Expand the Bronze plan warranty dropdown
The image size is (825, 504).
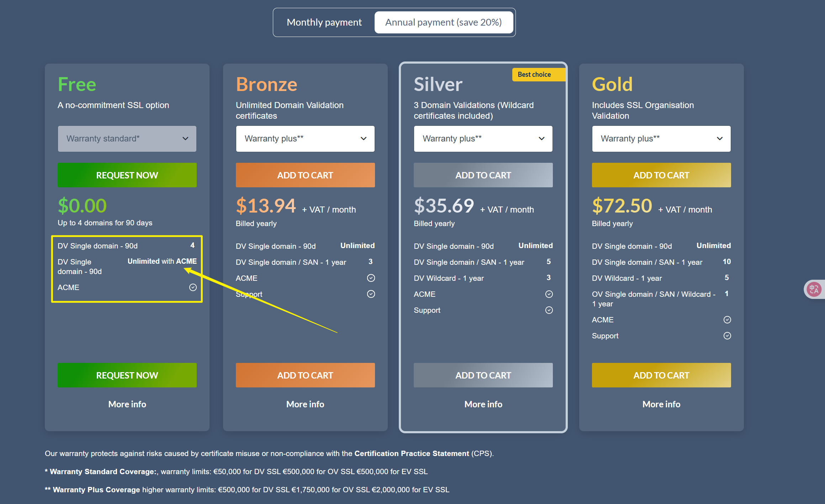(305, 139)
